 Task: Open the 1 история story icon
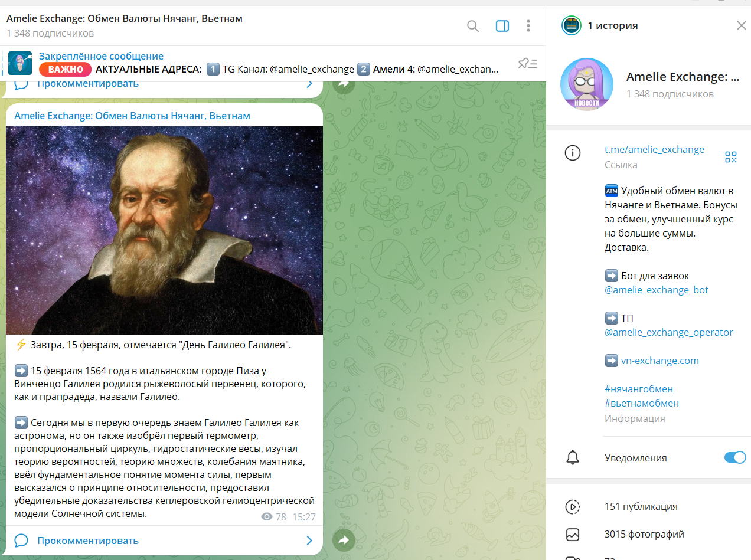(x=572, y=25)
